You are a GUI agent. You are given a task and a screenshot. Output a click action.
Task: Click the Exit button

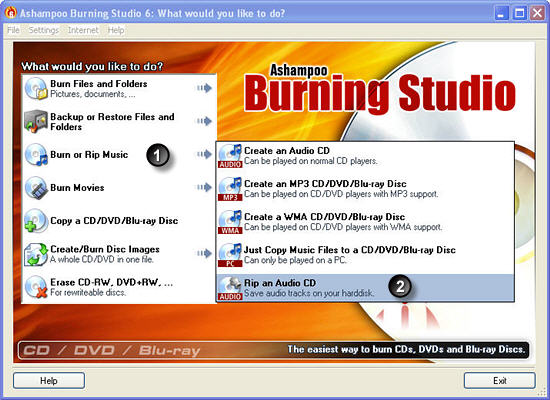499,381
